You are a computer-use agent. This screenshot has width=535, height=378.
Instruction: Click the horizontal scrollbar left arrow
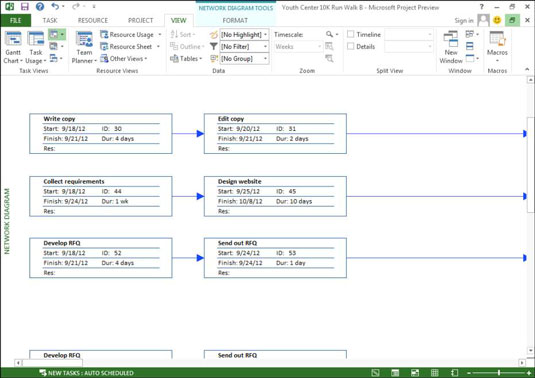pos(18,363)
